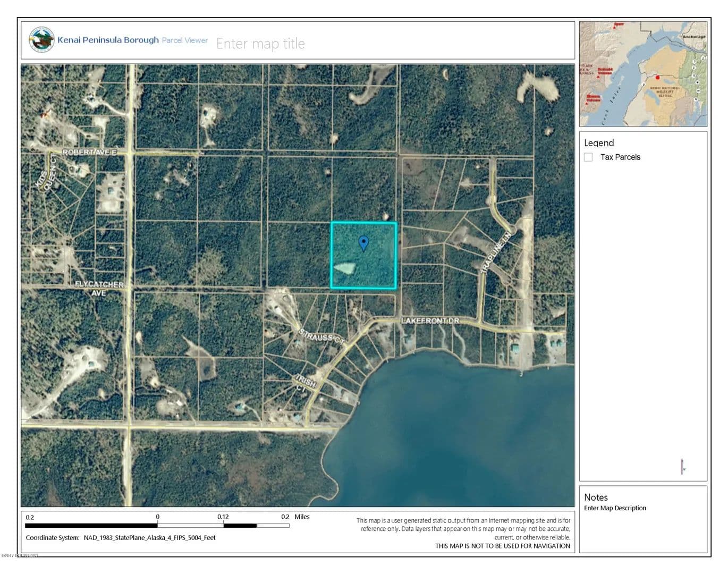This screenshot has width=728, height=574.
Task: Click the Kenai Peninsula Borough logo
Action: click(x=41, y=40)
